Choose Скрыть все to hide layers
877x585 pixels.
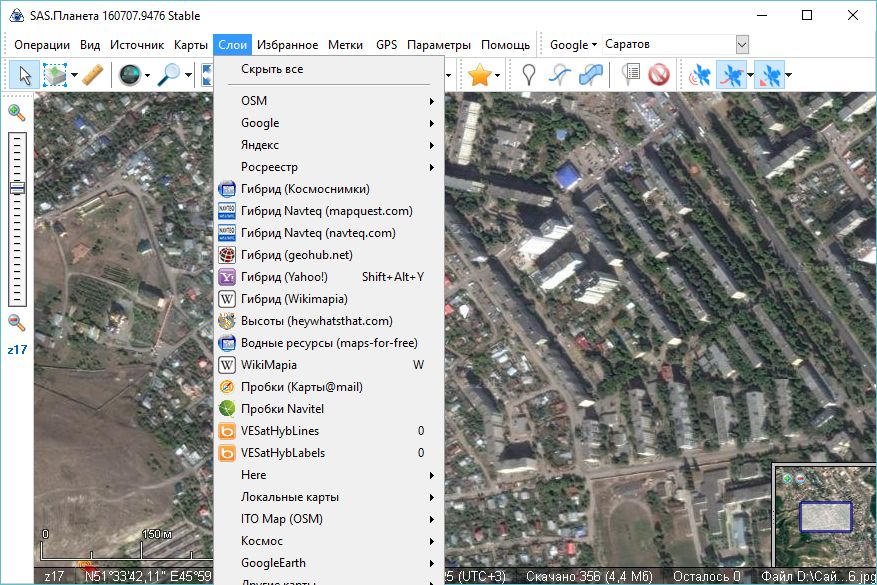(329, 69)
